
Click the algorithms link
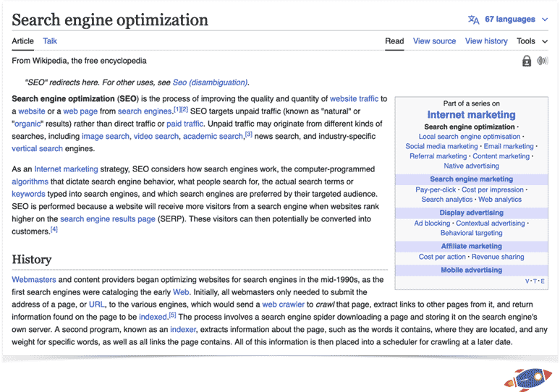[x=30, y=182]
